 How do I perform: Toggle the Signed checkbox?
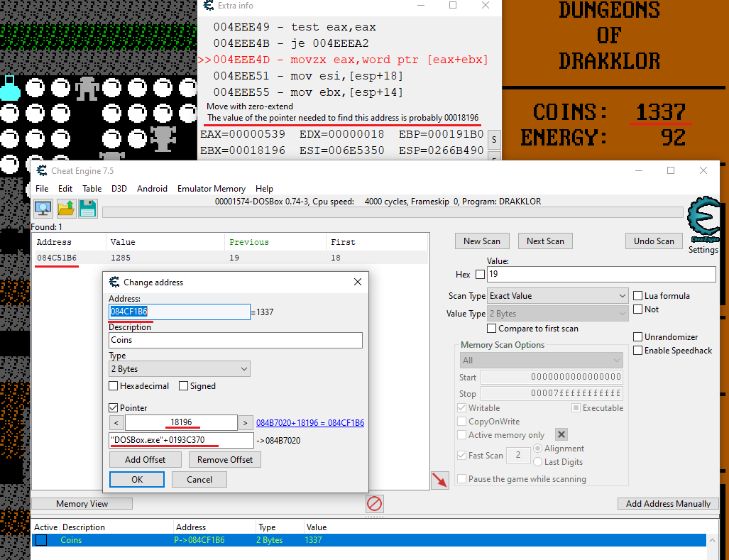pos(183,385)
